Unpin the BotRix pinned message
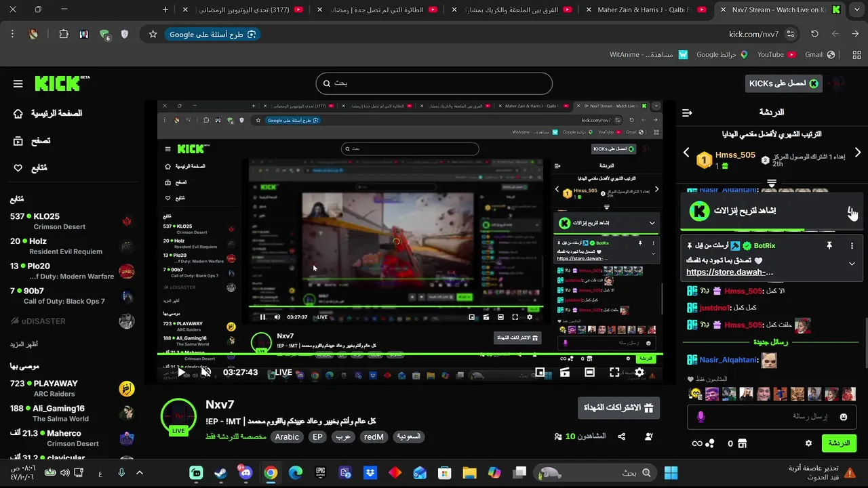Viewport: 868px width, 488px height. (829, 246)
